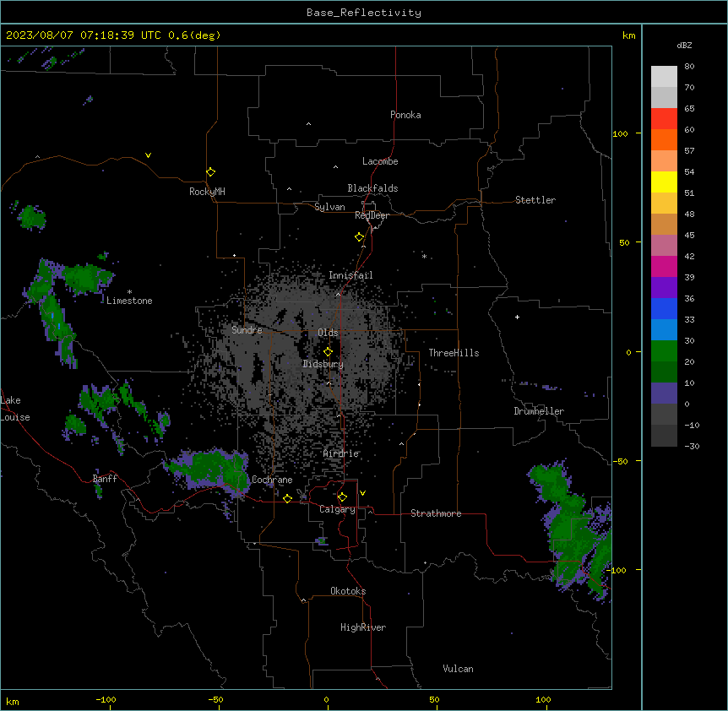Click the legend value 57
This screenshot has width=728, height=711.
(x=689, y=151)
